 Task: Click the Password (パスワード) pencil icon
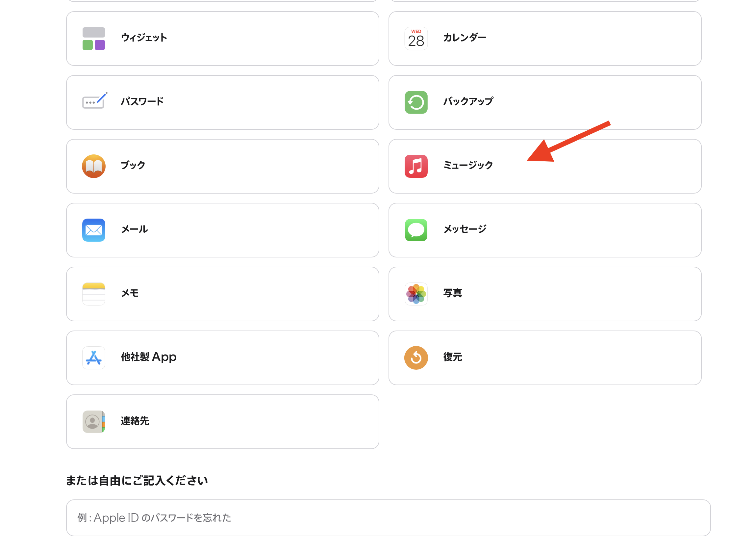[x=94, y=101]
